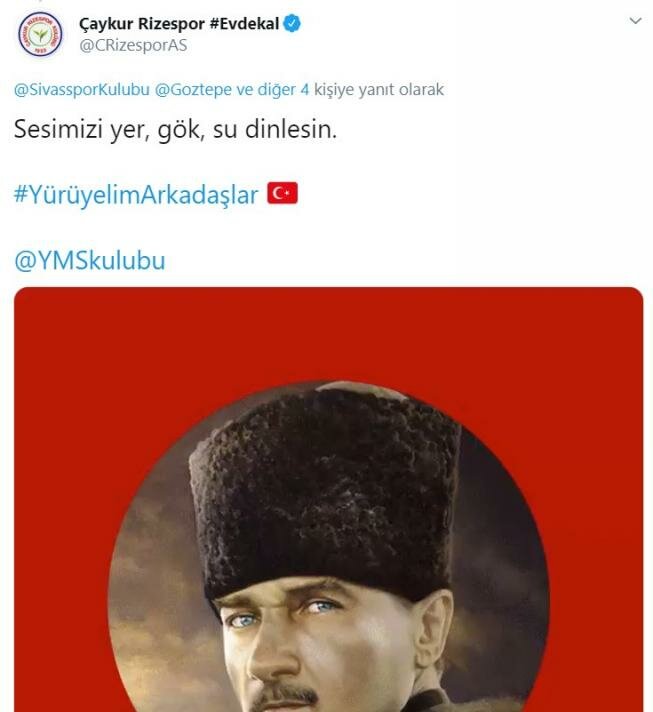Visit the @SivassporKulubu mention
This screenshot has height=712, width=653.
[x=82, y=89]
